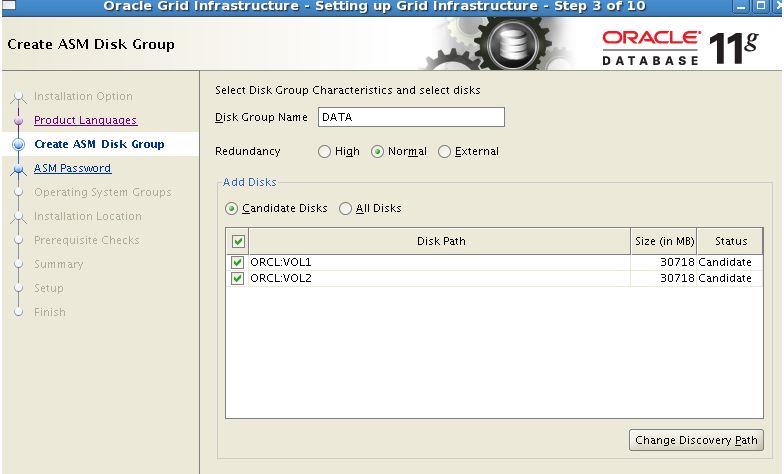
Task: Uncheck the ORCL:VOL1 disk checkbox
Action: pos(237,262)
